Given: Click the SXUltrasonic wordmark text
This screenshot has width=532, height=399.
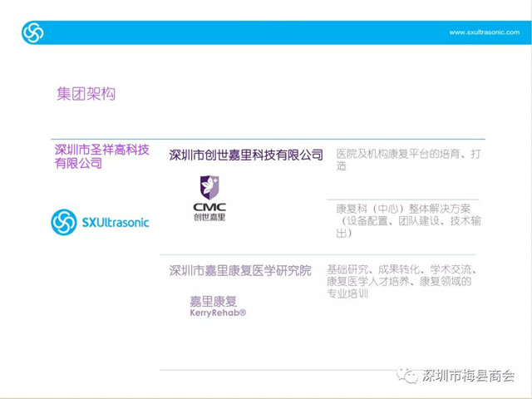Looking at the screenshot, I should click(116, 223).
